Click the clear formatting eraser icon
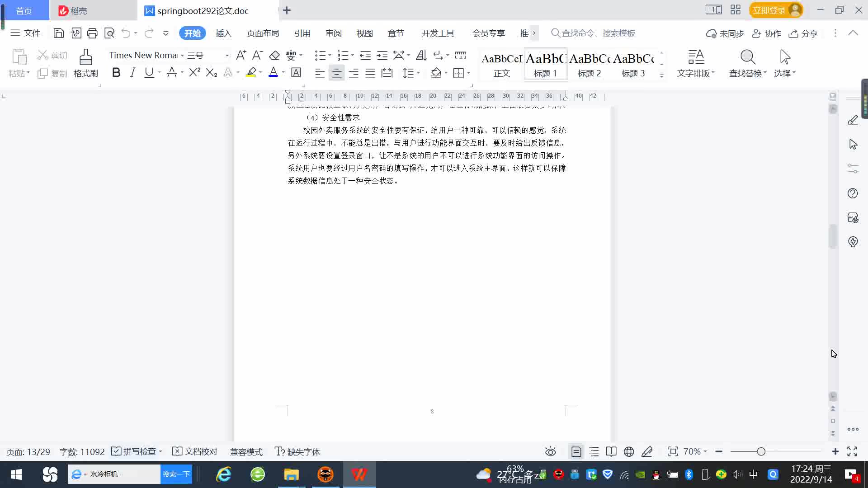Image resolution: width=868 pixels, height=488 pixels. [x=274, y=55]
